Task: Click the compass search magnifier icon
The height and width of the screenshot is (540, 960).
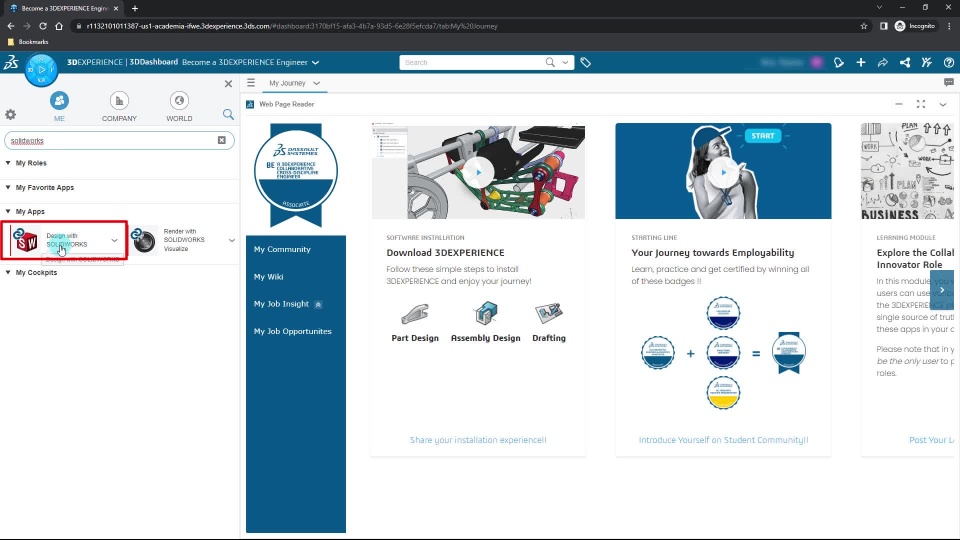Action: (228, 114)
